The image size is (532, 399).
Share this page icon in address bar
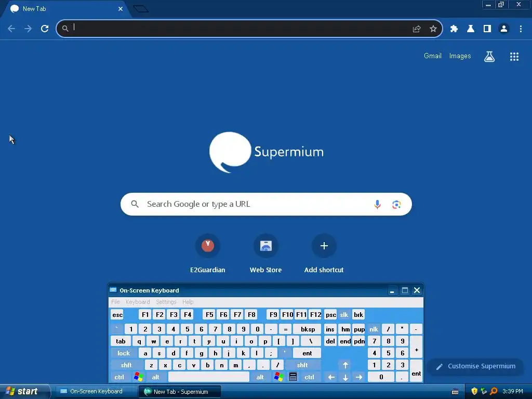417,29
